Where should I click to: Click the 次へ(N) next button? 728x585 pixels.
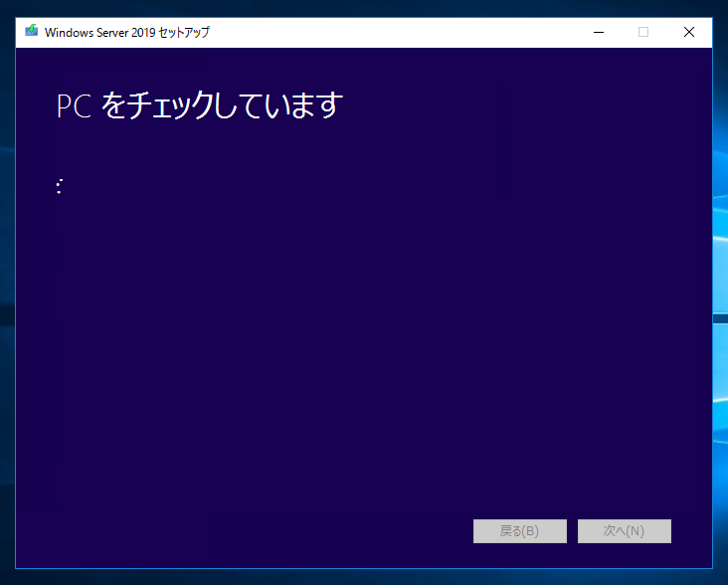pyautogui.click(x=624, y=530)
